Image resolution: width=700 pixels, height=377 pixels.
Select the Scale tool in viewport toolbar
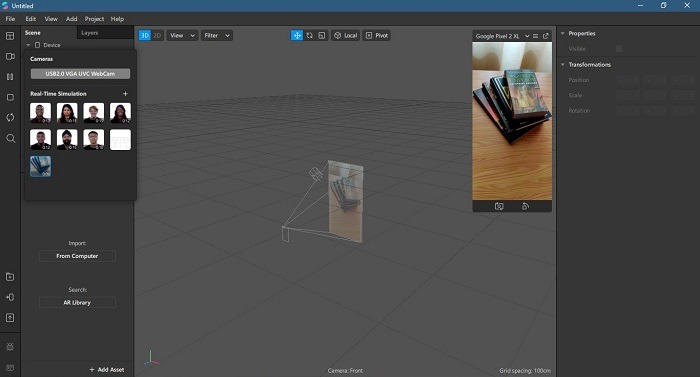tap(322, 35)
